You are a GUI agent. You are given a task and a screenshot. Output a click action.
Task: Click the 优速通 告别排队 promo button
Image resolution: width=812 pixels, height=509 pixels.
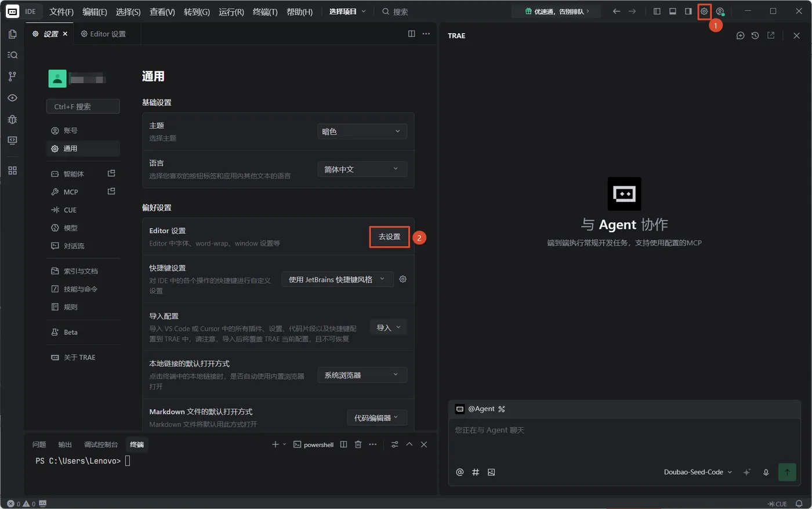click(557, 11)
